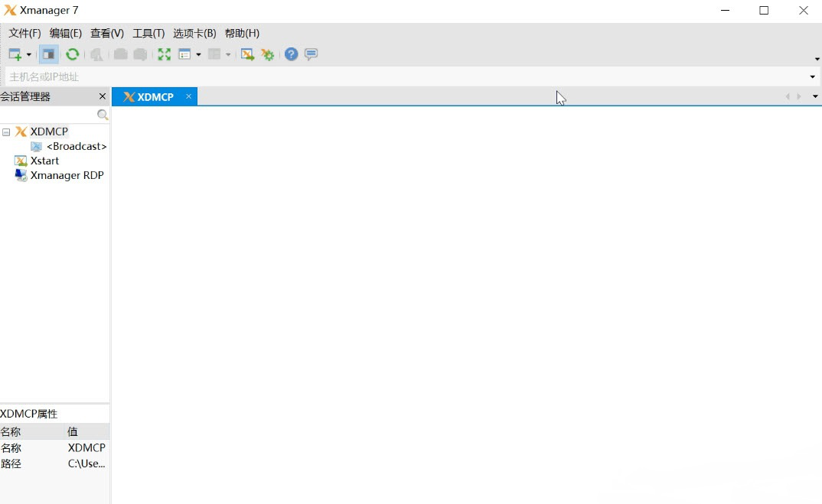
Task: Open the New session dropdown arrow
Action: tap(28, 54)
